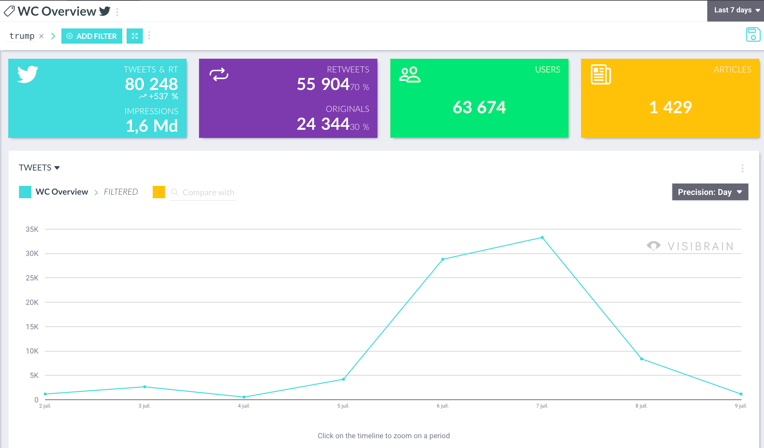Click the RETWEETS card label
The image size is (764, 448).
[x=347, y=70]
